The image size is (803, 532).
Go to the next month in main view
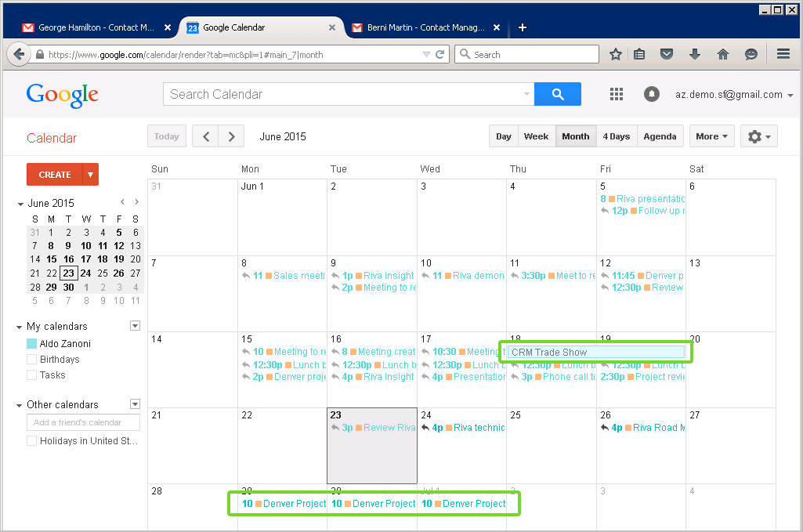point(231,136)
